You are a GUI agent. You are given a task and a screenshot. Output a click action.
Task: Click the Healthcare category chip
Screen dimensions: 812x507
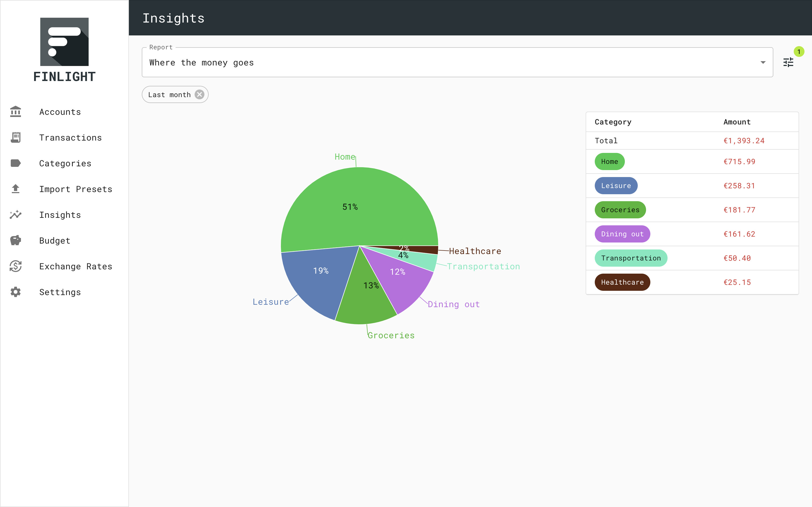pos(622,282)
